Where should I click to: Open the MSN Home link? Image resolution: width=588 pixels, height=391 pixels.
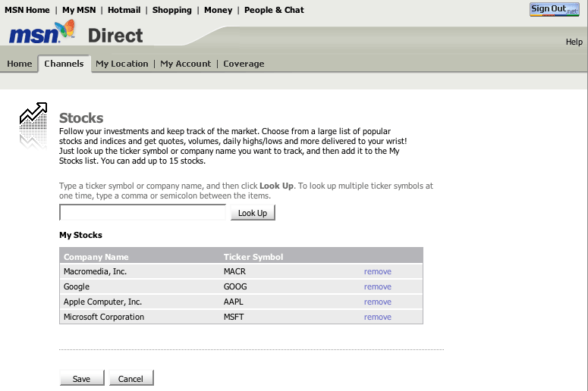point(27,10)
